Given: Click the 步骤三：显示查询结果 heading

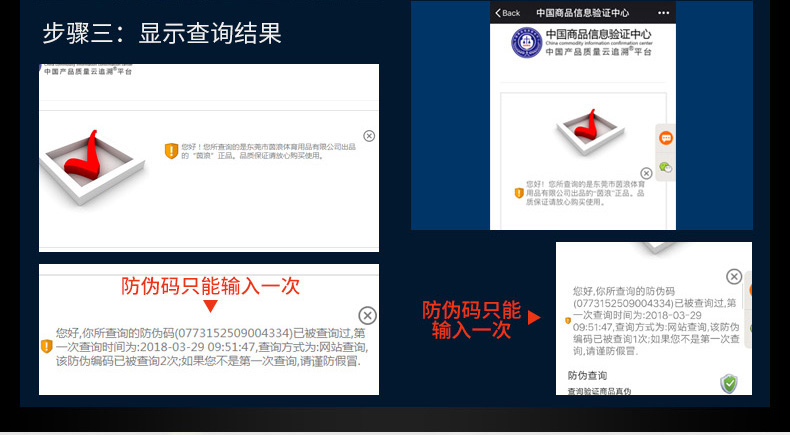Looking at the screenshot, I should tap(162, 33).
